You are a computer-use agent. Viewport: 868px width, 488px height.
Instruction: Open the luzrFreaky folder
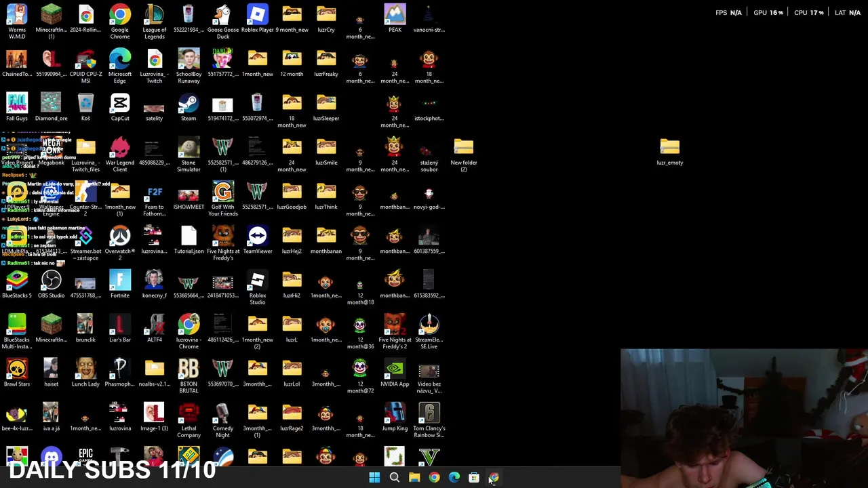pos(325,63)
